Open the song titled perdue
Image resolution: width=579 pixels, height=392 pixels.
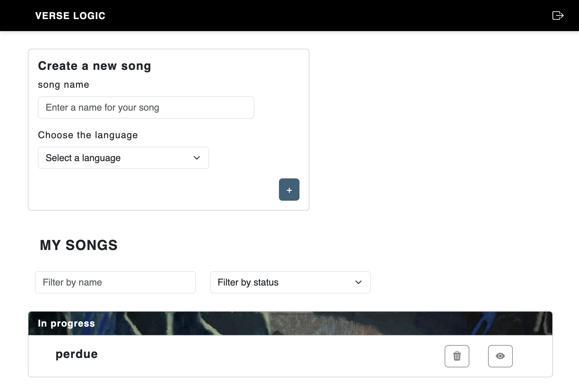(x=77, y=354)
